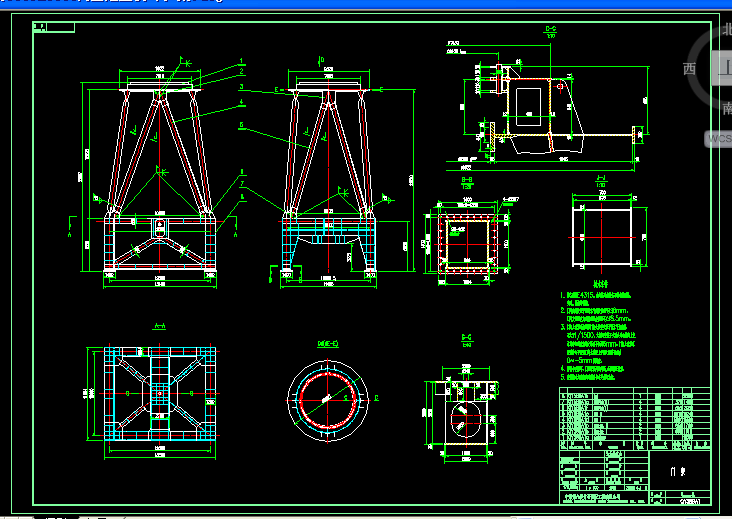Image resolution: width=732 pixels, height=519 pixels.
Task: Click the small label box at the drawing frame's top-left corner
Action: (54, 27)
